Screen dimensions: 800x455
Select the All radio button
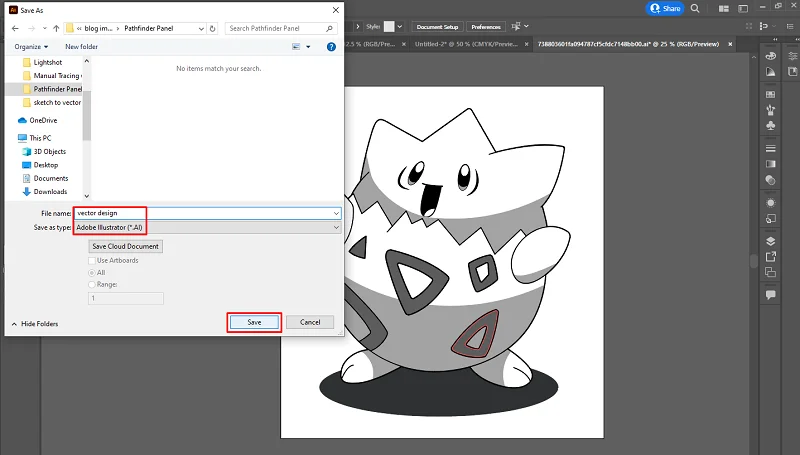pos(92,273)
